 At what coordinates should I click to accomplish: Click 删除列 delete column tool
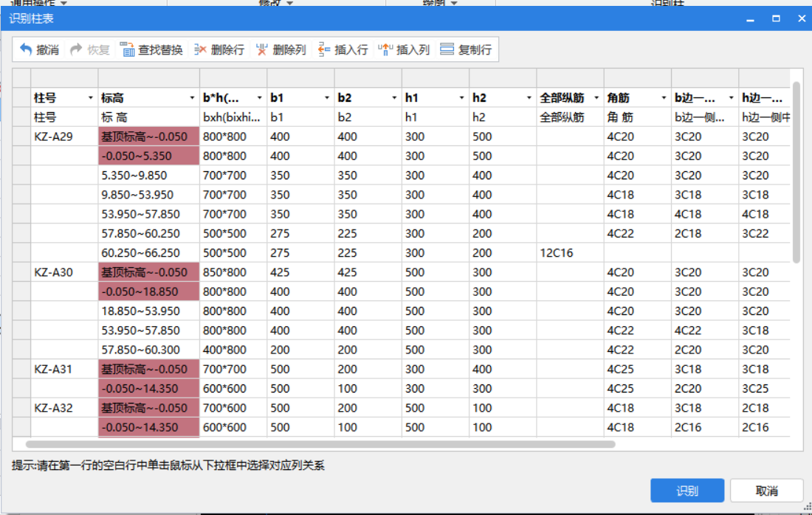281,49
